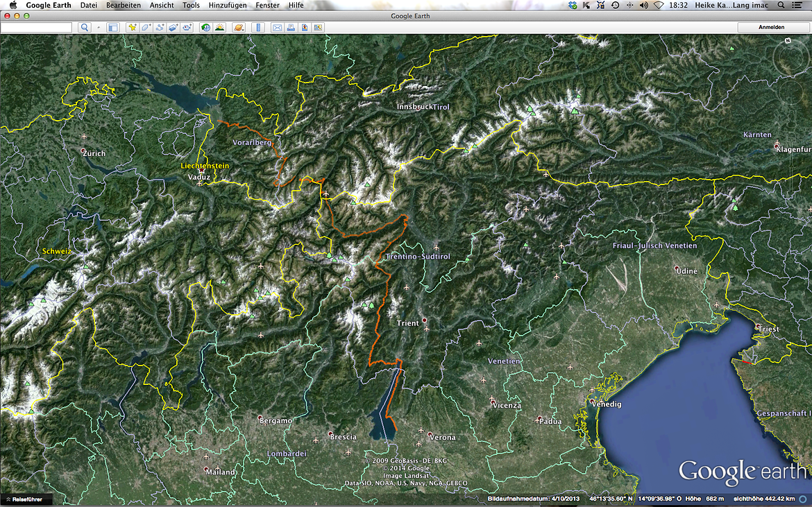This screenshot has height=507, width=812.
Task: Click the 18:32 clock in menu bar
Action: point(678,5)
